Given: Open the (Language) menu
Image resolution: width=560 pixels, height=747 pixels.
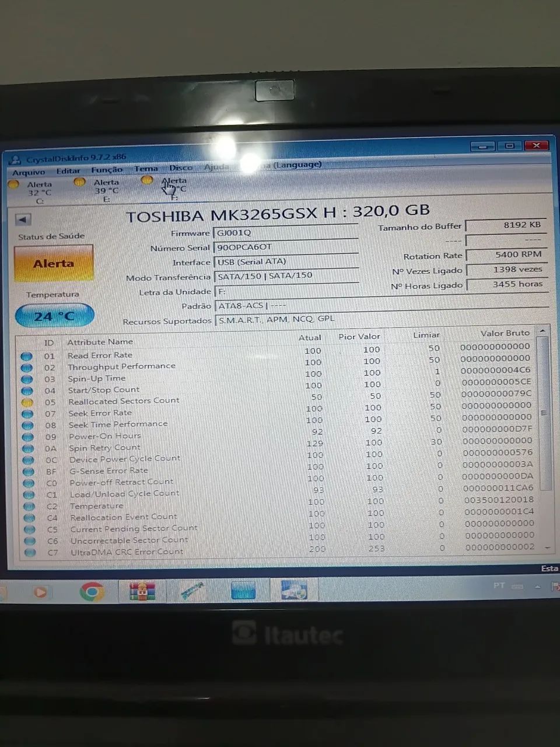Looking at the screenshot, I should [x=297, y=165].
